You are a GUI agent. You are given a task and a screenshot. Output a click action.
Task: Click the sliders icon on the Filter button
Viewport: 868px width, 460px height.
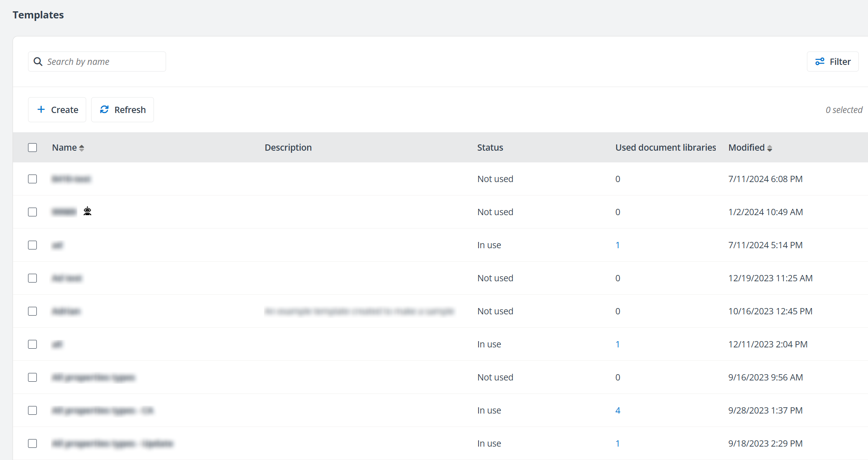coord(819,61)
